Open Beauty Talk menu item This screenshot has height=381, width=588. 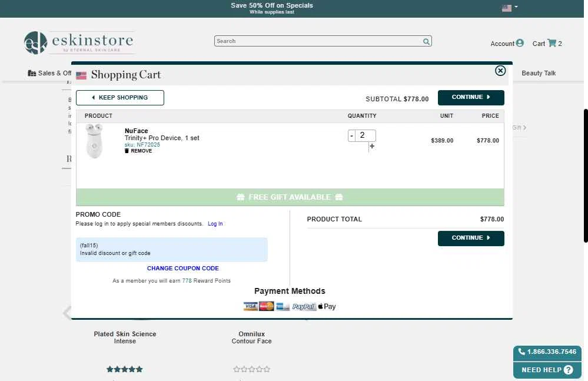pyautogui.click(x=539, y=73)
